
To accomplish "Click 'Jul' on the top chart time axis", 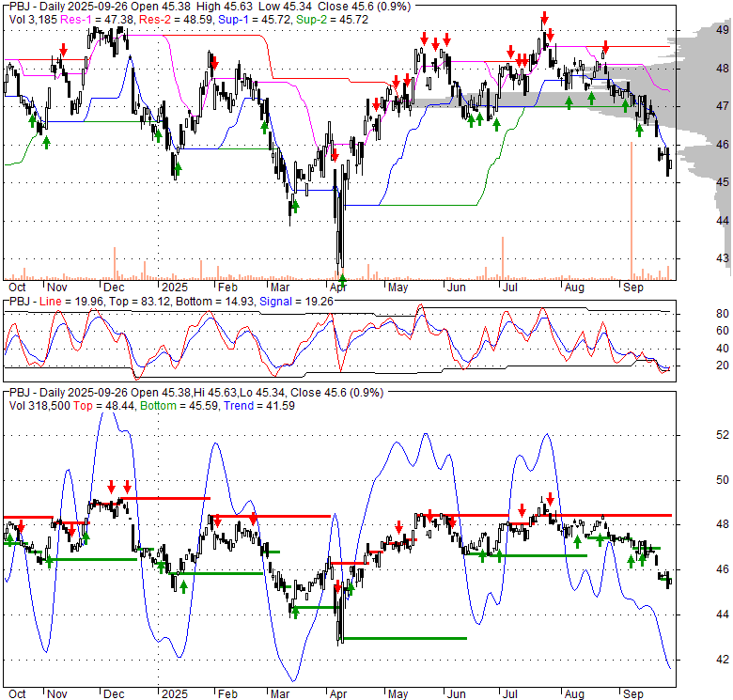I will click(509, 288).
